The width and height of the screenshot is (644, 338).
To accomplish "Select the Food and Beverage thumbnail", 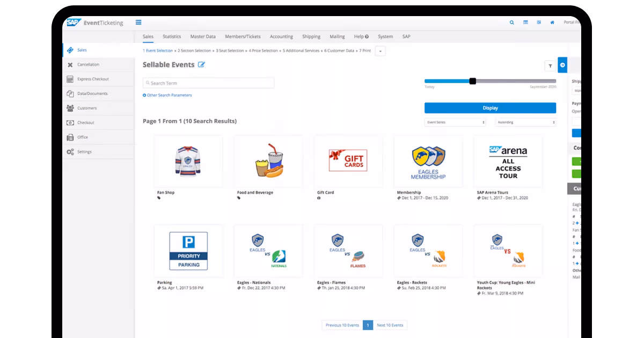I will (x=268, y=161).
